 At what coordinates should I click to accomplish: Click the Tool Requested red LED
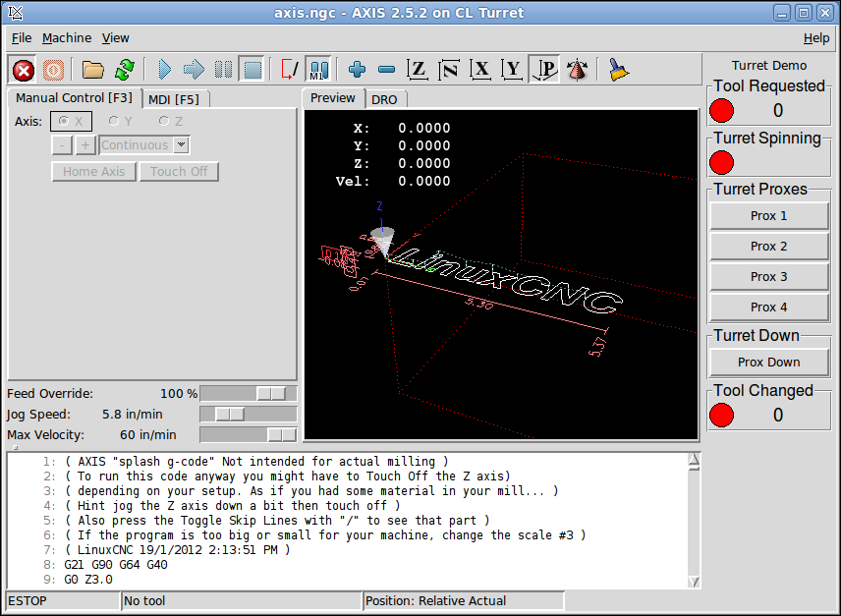point(721,110)
